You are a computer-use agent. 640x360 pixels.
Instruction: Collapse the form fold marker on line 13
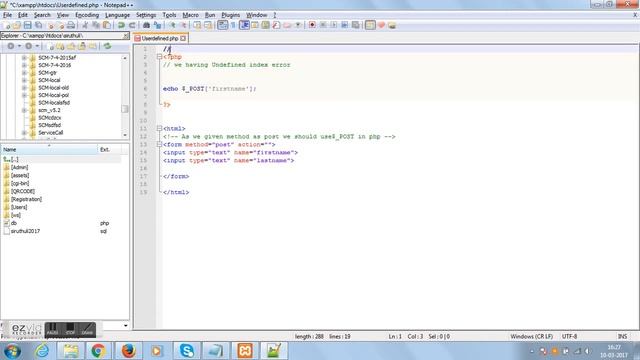[160, 144]
